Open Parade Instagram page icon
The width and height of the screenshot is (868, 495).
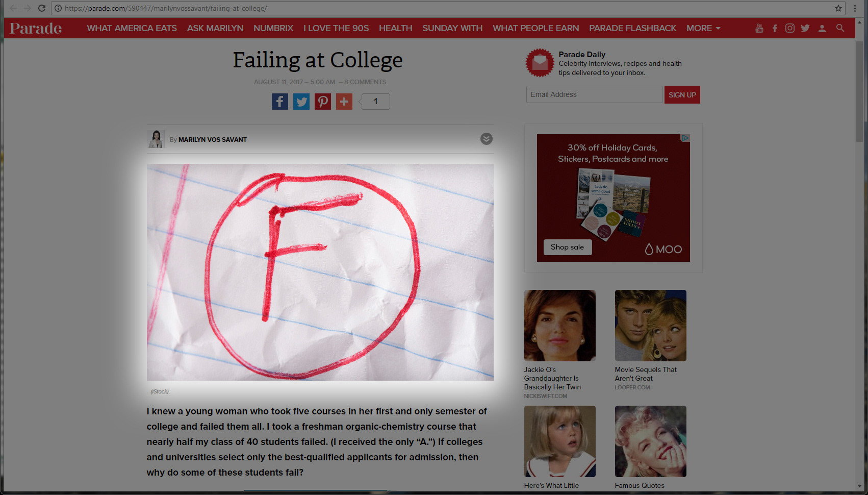(789, 28)
